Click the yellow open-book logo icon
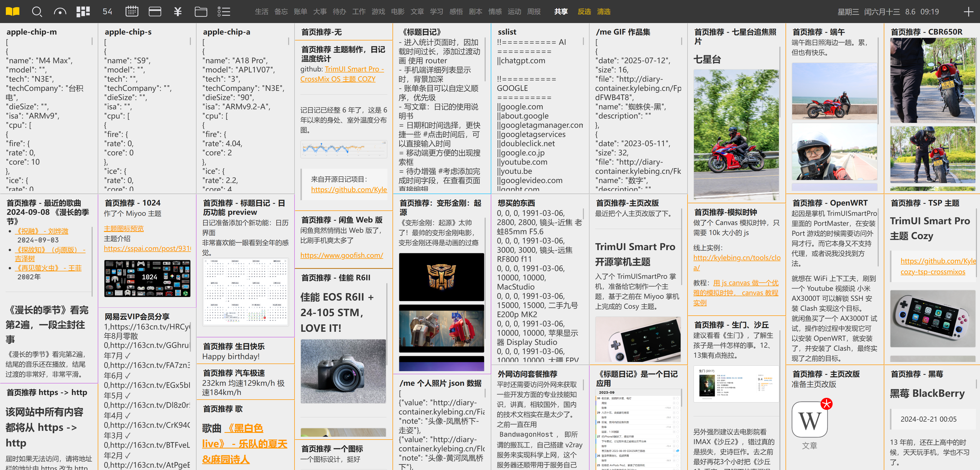This screenshot has width=980, height=470. [x=13, y=12]
